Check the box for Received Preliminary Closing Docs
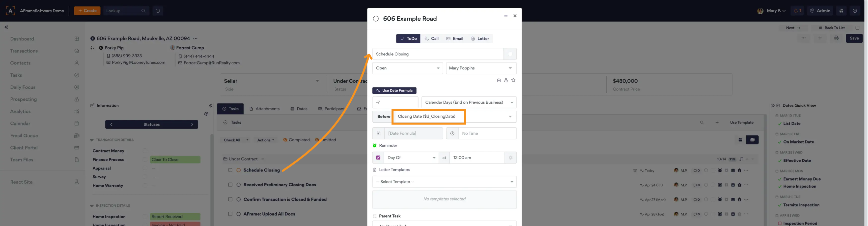The width and height of the screenshot is (868, 226). [230, 185]
